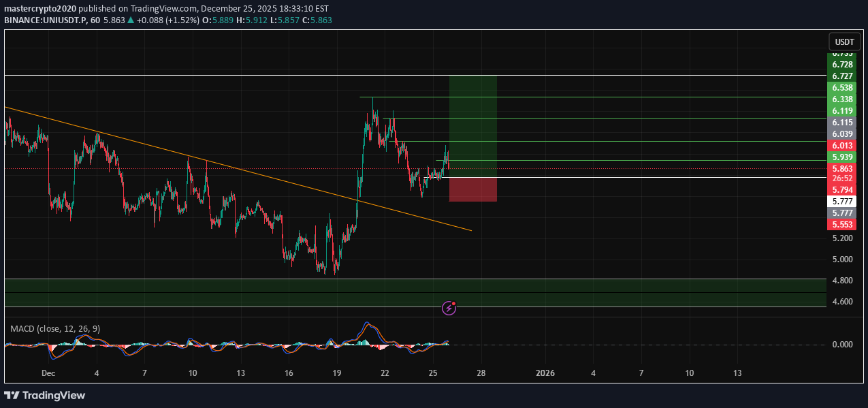Image resolution: width=868 pixels, height=408 pixels.
Task: Click the Dec label on time axis
Action: tap(48, 373)
